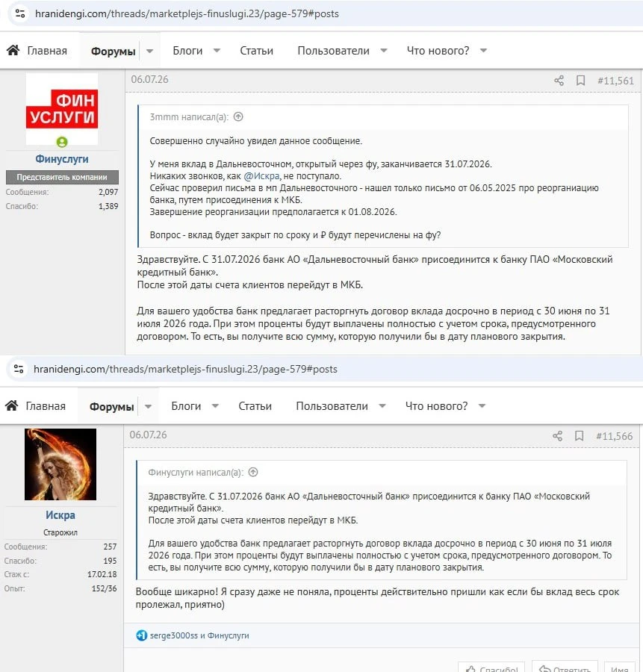Screen dimensions: 643x672
Task: Click Финуслуги online status indicator
Action: 62,141
